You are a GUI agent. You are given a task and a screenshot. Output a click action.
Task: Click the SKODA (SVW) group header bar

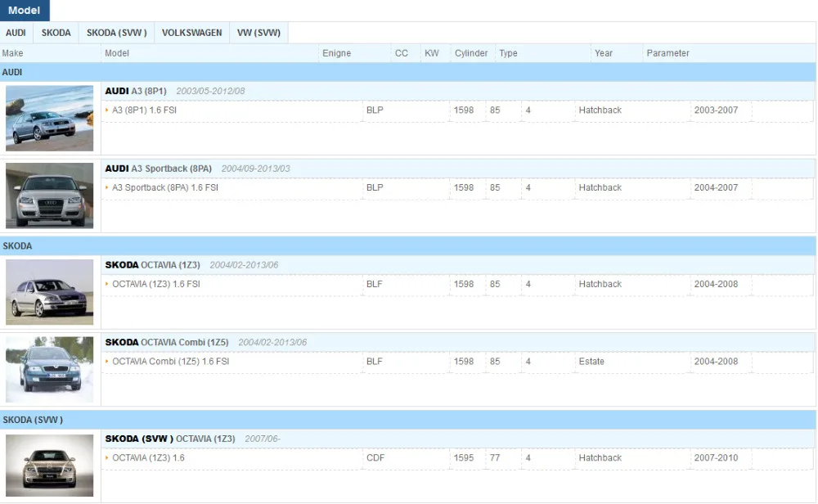click(x=408, y=420)
